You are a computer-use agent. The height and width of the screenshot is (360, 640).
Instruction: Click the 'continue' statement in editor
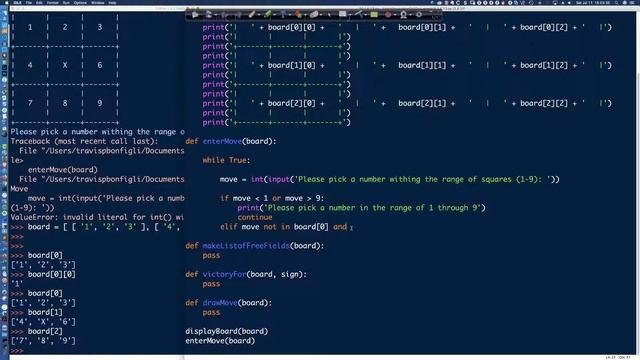pyautogui.click(x=255, y=217)
